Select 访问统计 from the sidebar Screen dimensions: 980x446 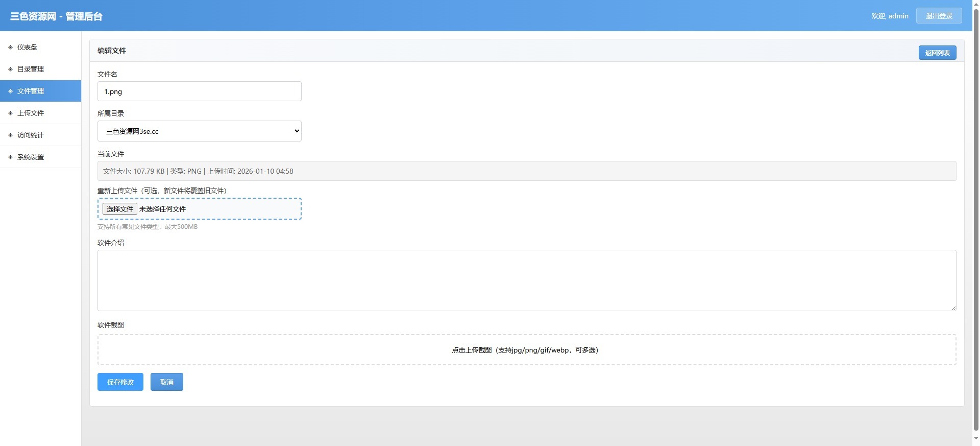(31, 135)
